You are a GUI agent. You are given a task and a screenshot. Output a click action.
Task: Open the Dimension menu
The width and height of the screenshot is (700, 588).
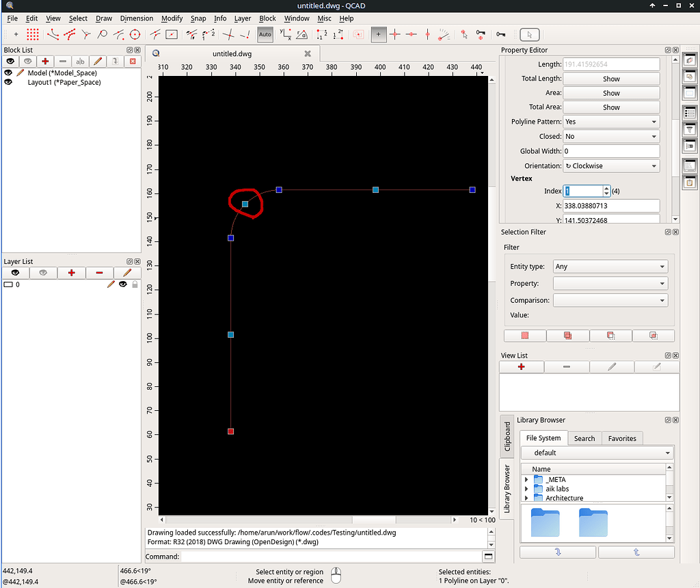point(136,18)
